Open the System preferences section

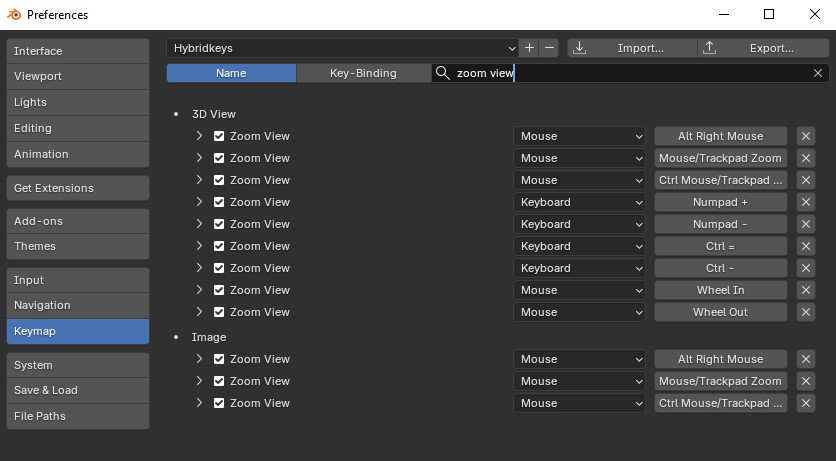click(x=78, y=365)
